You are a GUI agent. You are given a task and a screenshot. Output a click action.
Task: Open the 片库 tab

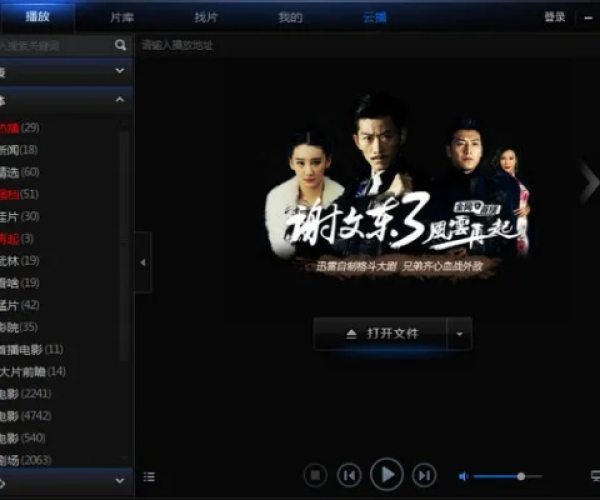click(122, 17)
